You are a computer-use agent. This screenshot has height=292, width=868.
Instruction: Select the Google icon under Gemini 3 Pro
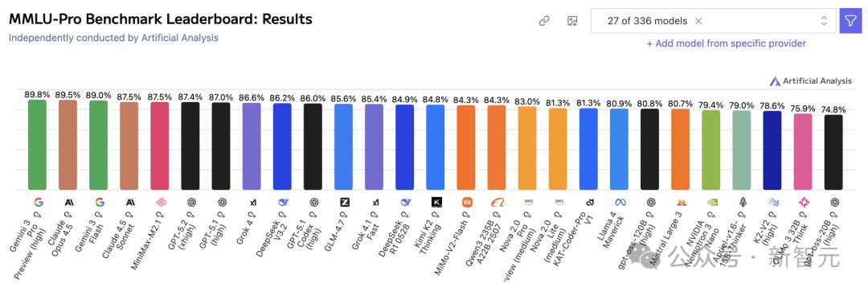38,202
